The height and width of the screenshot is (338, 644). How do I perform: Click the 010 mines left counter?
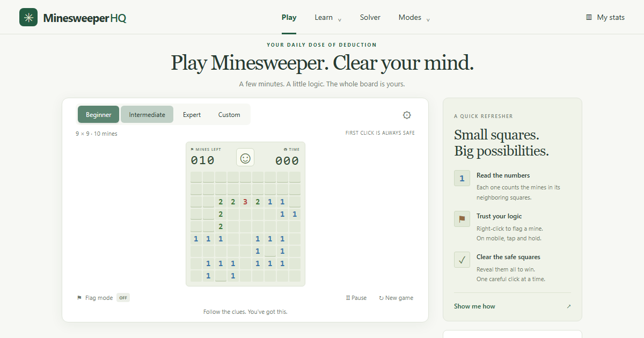(x=202, y=160)
